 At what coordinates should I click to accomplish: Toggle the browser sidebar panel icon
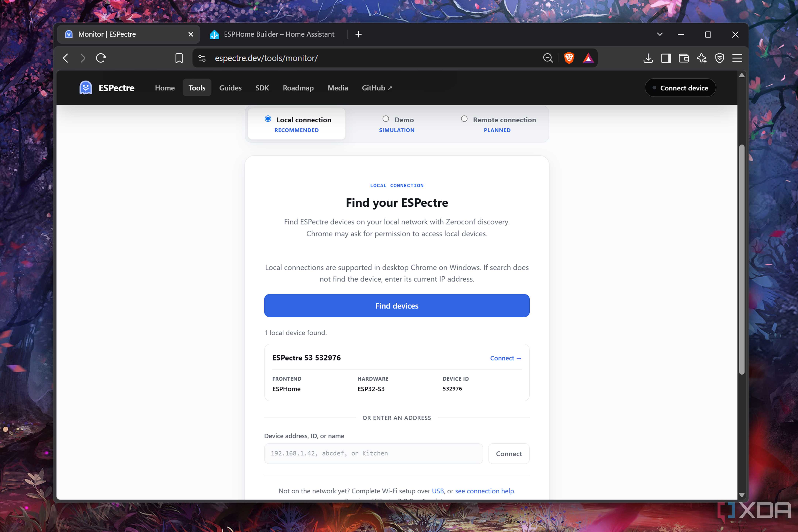pyautogui.click(x=666, y=58)
